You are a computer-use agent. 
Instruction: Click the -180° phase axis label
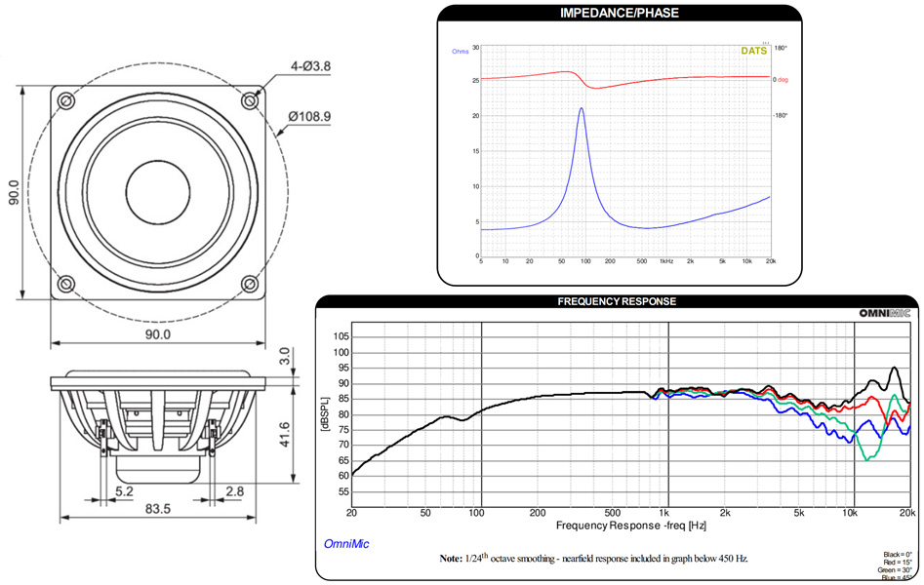pos(781,115)
